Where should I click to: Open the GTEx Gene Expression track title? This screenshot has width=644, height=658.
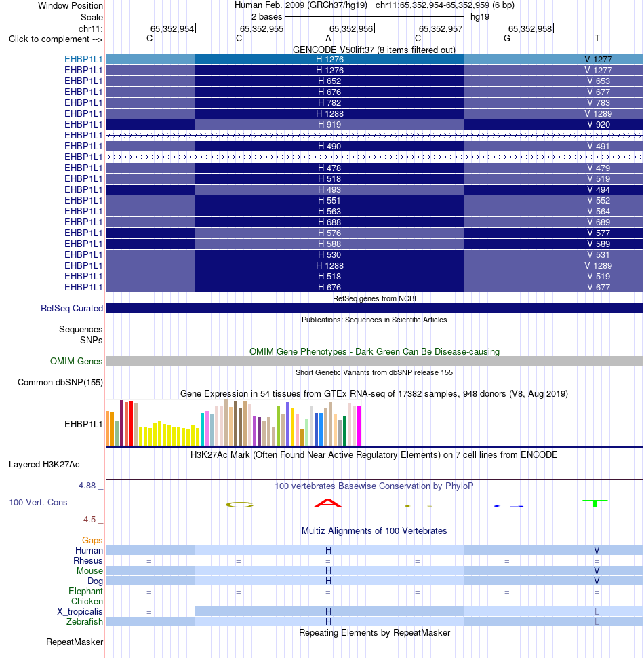pyautogui.click(x=374, y=394)
